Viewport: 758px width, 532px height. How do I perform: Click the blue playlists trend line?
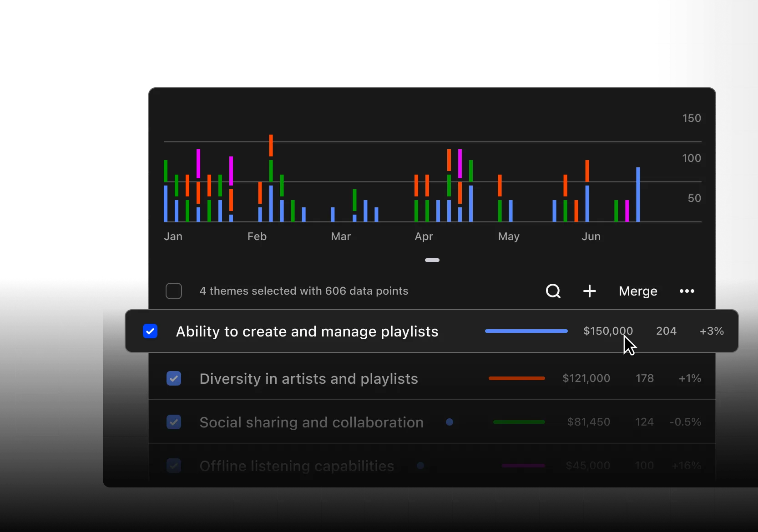(526, 331)
